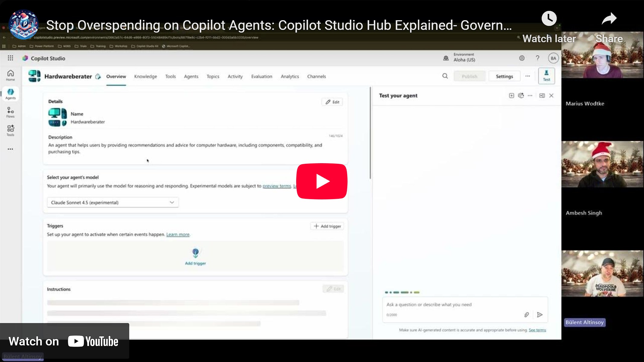Click the settings gear icon in header

(522, 58)
